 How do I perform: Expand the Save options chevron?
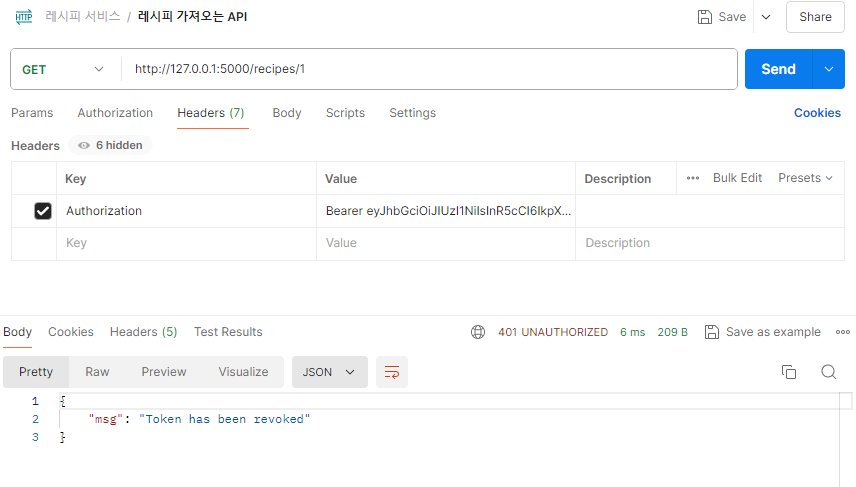[x=766, y=17]
